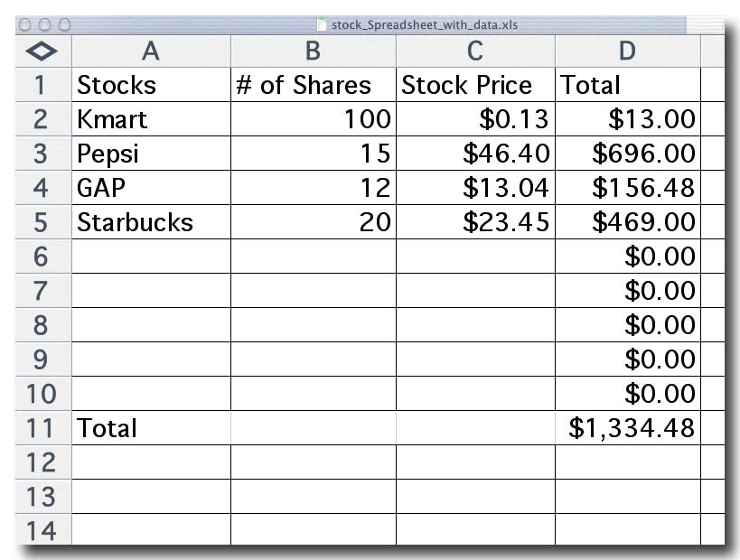Click the document icon in title bar
Screen dimensions: 740x560
322,24
